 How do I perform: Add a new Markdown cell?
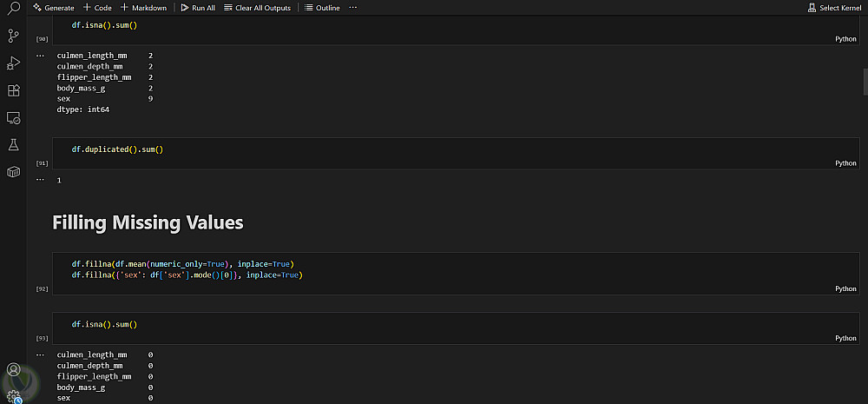143,8
